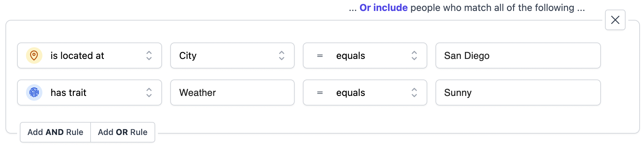Click the Weather trait name field
The height and width of the screenshot is (148, 644).
pyautogui.click(x=232, y=92)
